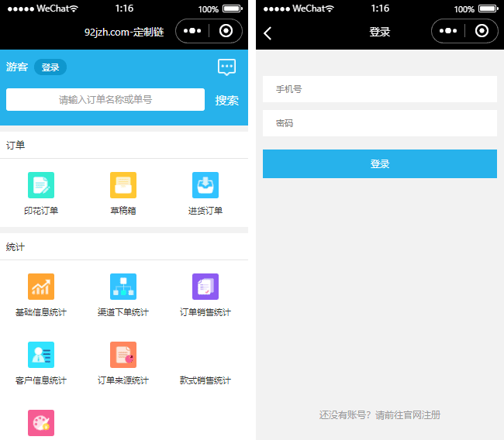
Task: Tap the 款式销售统计 label
Action: (205, 380)
